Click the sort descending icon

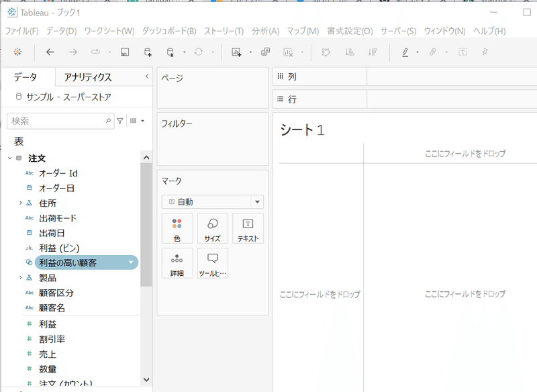pos(373,52)
